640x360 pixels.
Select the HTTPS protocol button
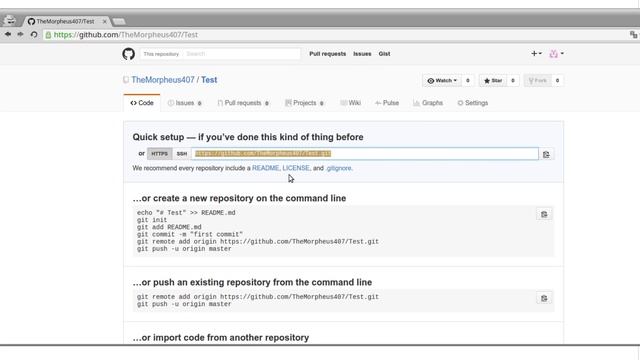[160, 154]
